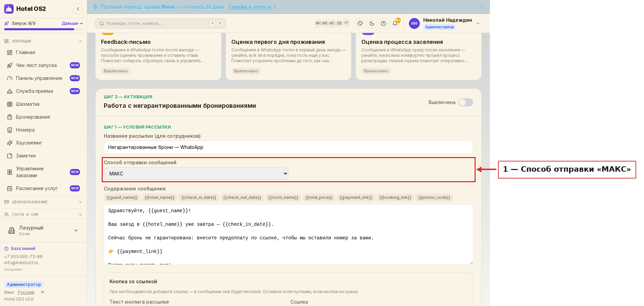This screenshot has width=644, height=306.
Task: Open Номера in sidebar
Action: [x=43, y=130]
